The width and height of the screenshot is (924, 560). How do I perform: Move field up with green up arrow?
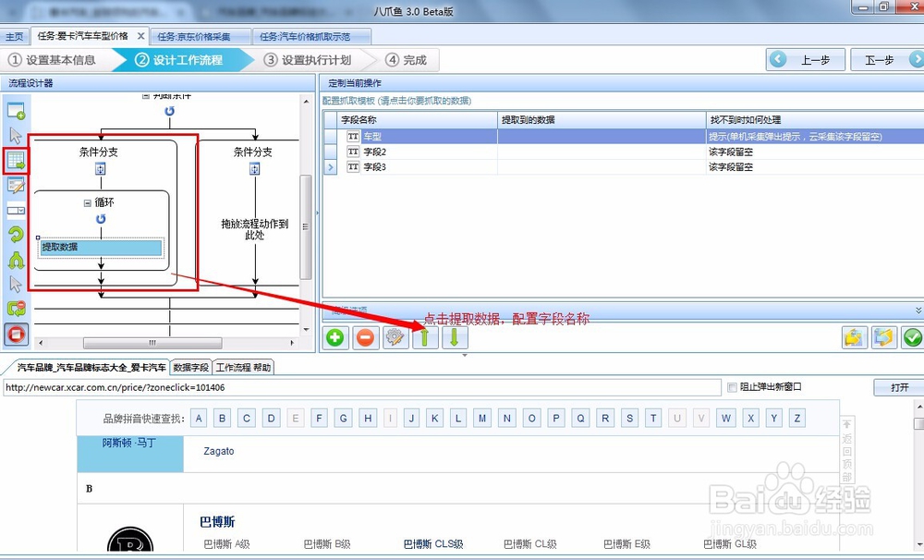coord(425,338)
